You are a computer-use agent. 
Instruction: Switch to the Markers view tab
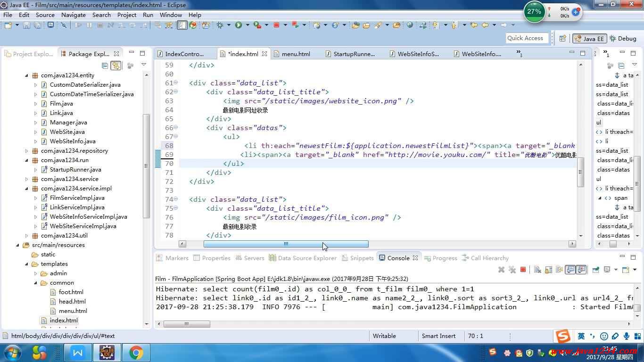click(x=173, y=258)
